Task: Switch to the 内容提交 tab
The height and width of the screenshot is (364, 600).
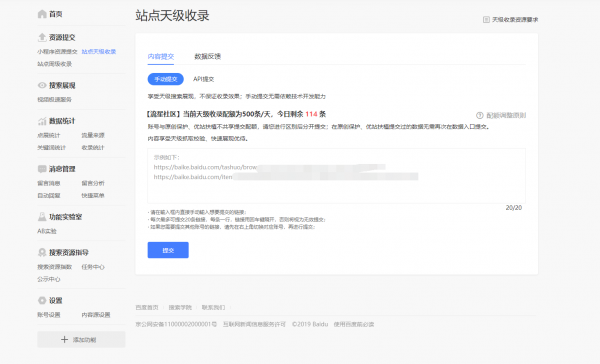Action: (161, 56)
